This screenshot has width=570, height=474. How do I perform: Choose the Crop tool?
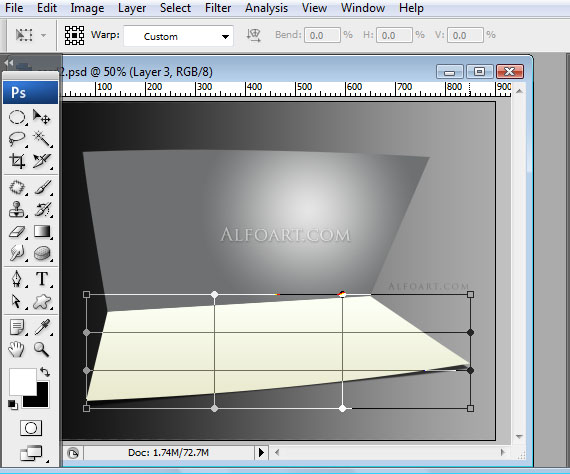pyautogui.click(x=17, y=161)
